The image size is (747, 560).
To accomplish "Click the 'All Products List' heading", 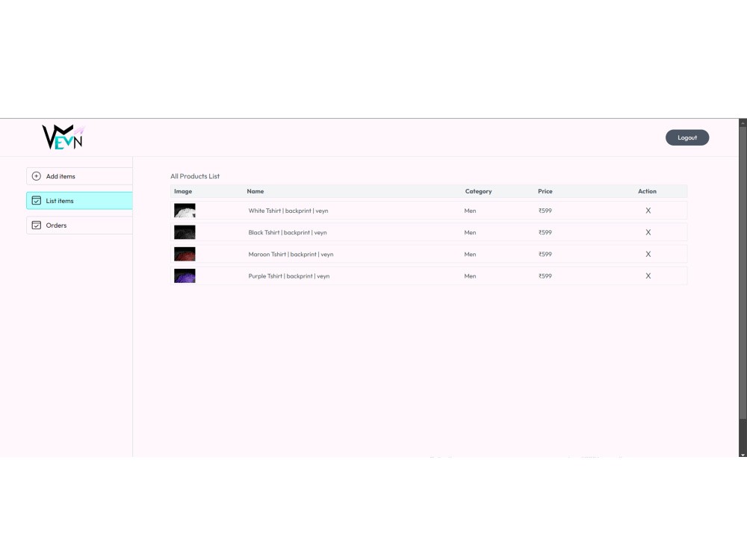I will click(x=195, y=176).
